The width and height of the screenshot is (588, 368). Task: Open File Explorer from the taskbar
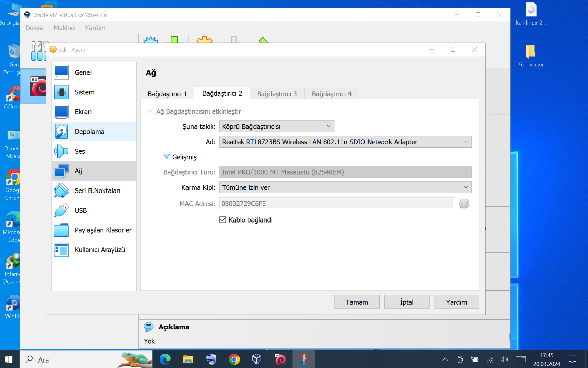coord(188,359)
